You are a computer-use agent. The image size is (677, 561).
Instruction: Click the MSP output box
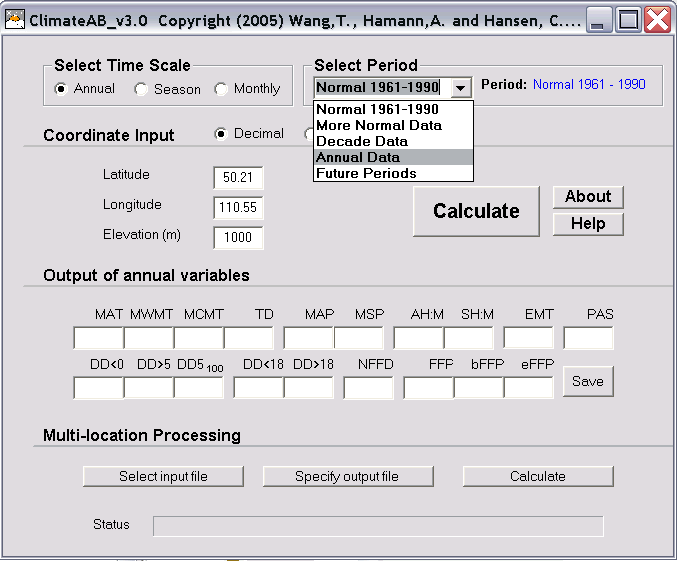coord(358,338)
